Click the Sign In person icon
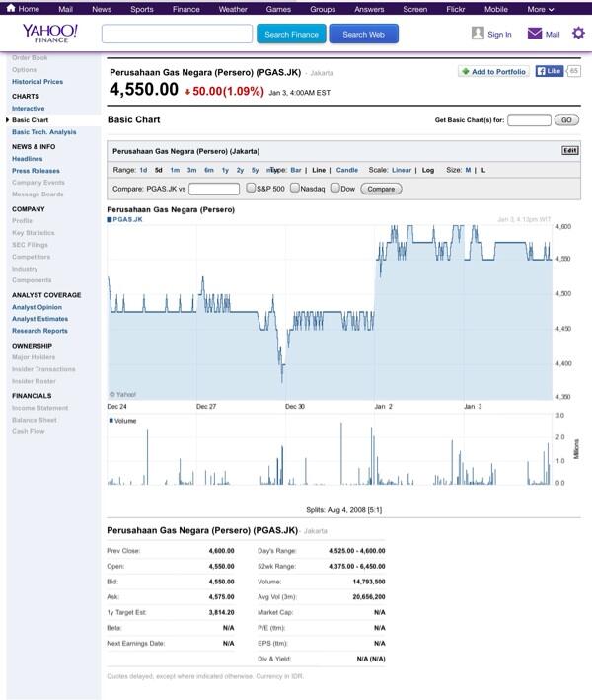The height and width of the screenshot is (700, 592). [478, 33]
